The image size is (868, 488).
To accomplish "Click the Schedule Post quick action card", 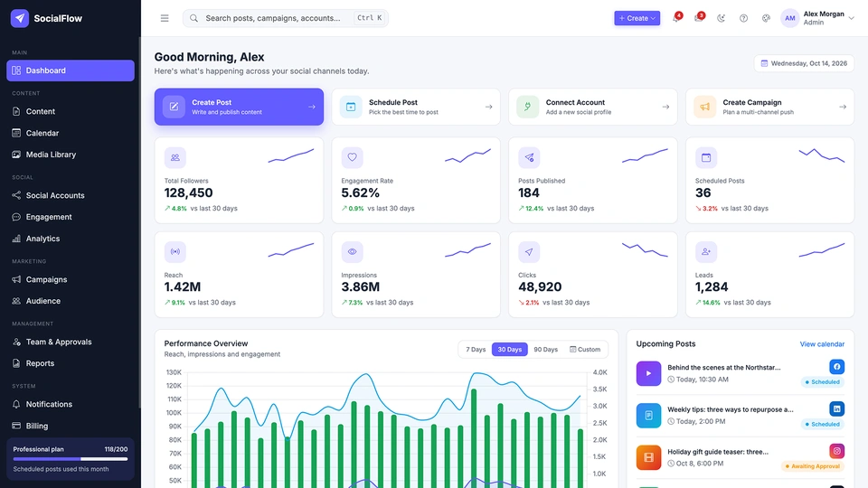I will 416,107.
